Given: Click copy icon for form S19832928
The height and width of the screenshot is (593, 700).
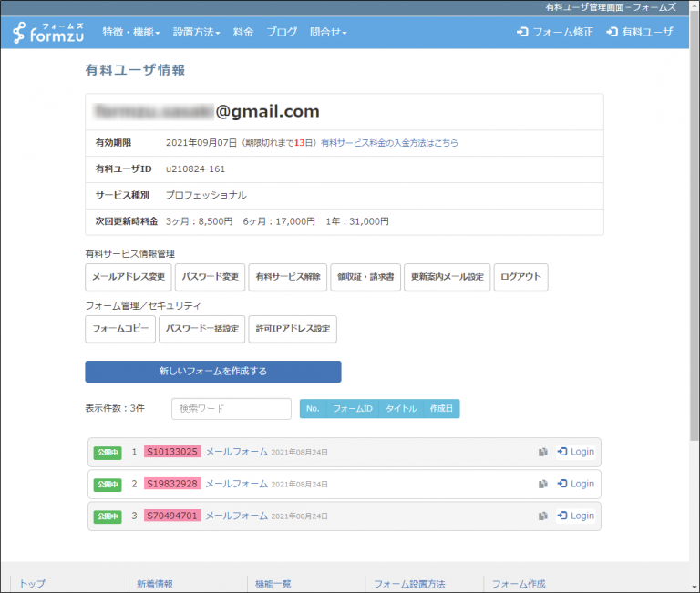Looking at the screenshot, I should tap(542, 484).
